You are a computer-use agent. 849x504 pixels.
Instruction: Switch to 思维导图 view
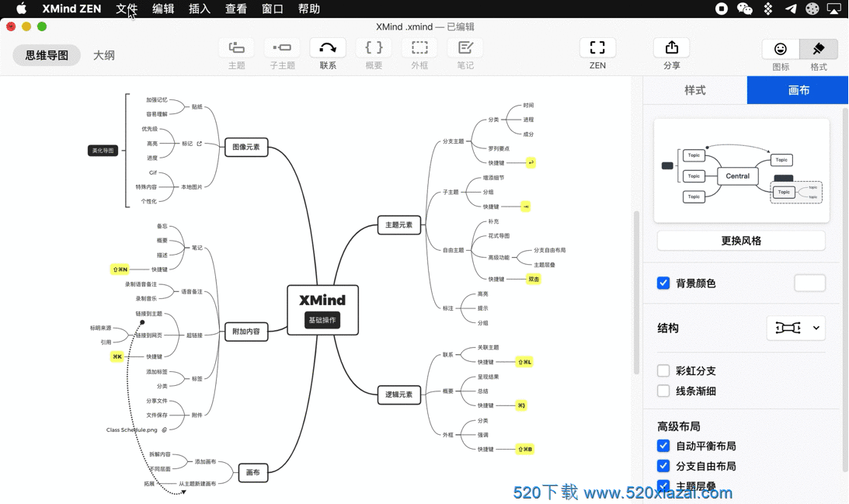click(x=47, y=55)
